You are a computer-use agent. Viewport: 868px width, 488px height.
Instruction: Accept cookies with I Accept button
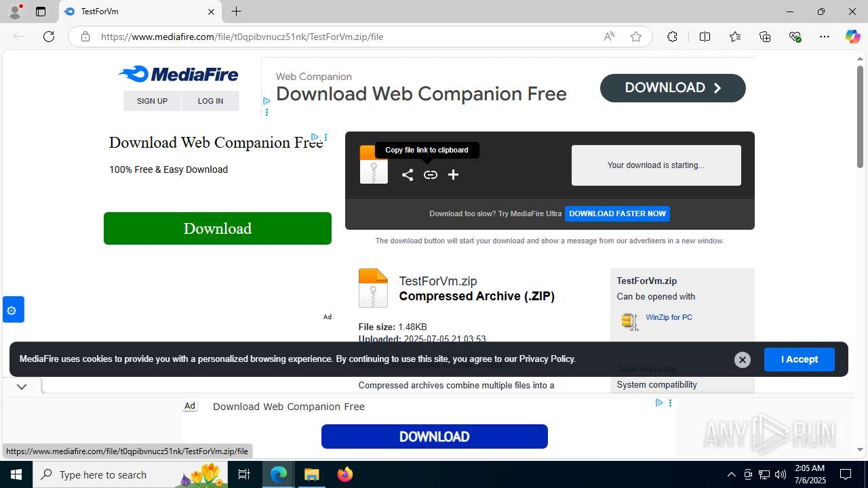[799, 359]
